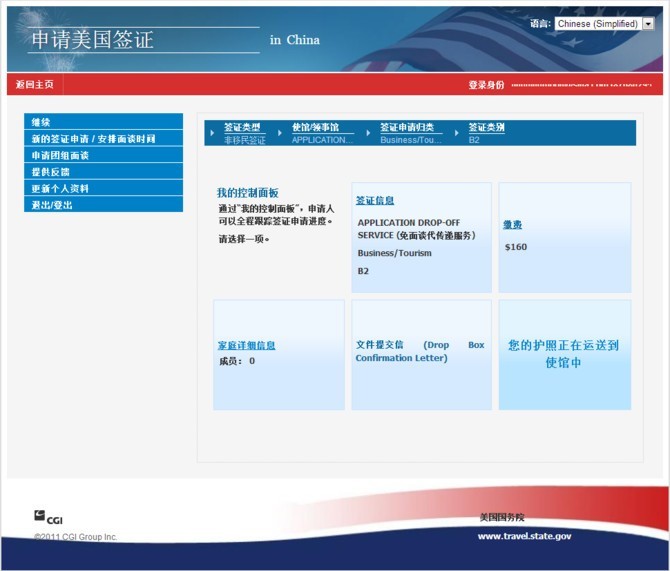670x571 pixels.
Task: Open 签证申请归类 breadcrumb step
Action: point(407,127)
